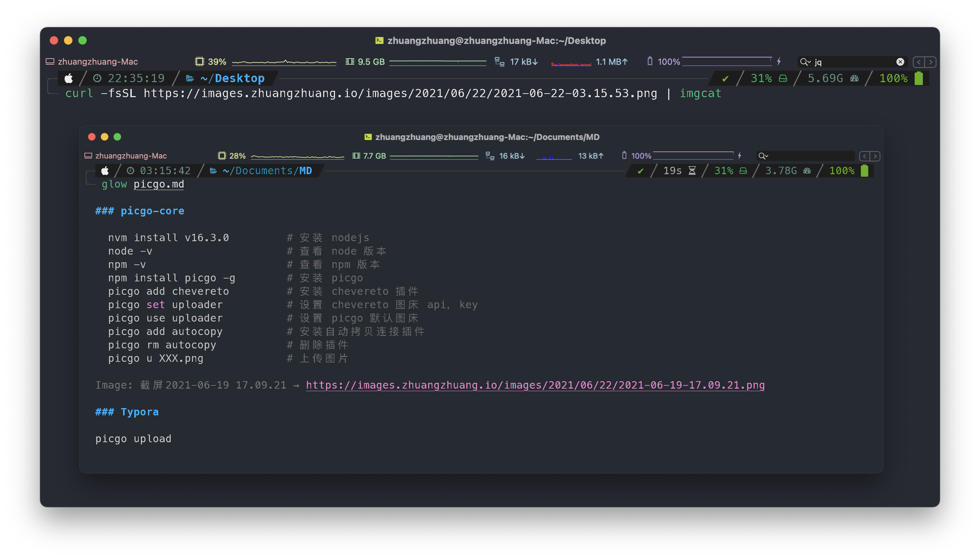The height and width of the screenshot is (560, 980).
Task: Click the inner window's green zoom button
Action: click(x=117, y=137)
